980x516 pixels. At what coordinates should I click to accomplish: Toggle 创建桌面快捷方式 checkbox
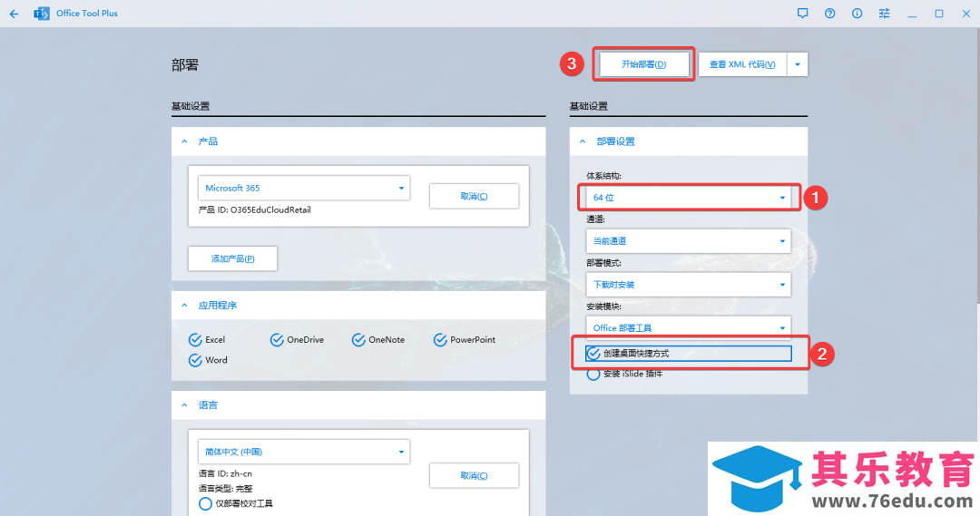tap(689, 354)
